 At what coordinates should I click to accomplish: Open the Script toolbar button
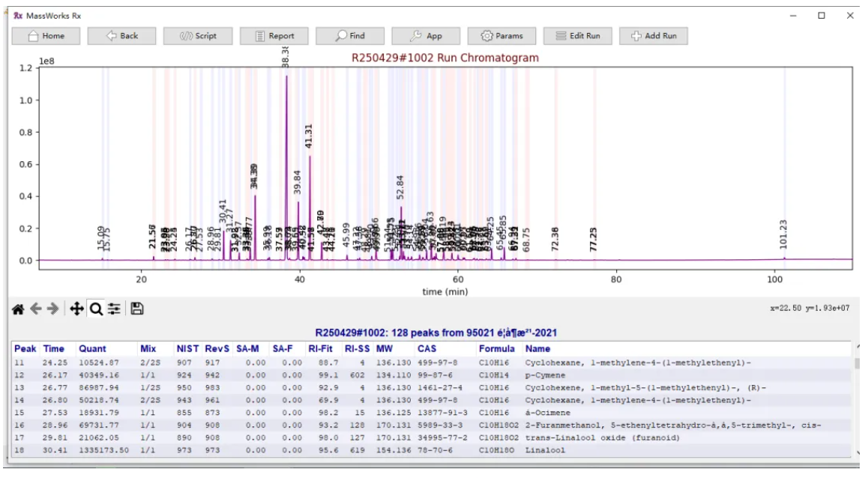198,36
